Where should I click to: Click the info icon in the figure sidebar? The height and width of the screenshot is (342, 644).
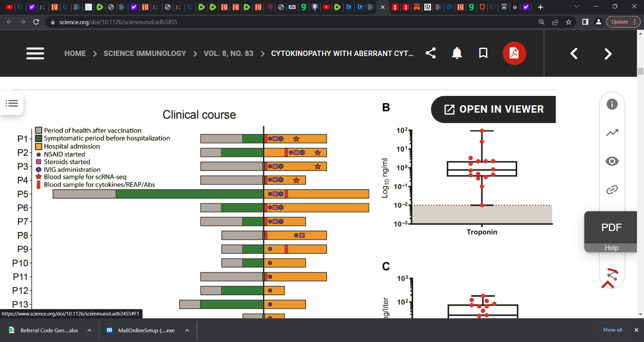pyautogui.click(x=612, y=104)
